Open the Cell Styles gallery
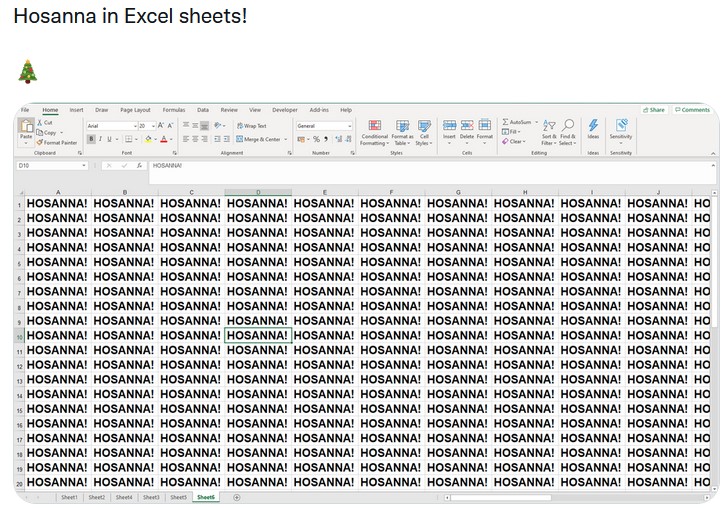Image resolution: width=721 pixels, height=508 pixels. pos(424,133)
